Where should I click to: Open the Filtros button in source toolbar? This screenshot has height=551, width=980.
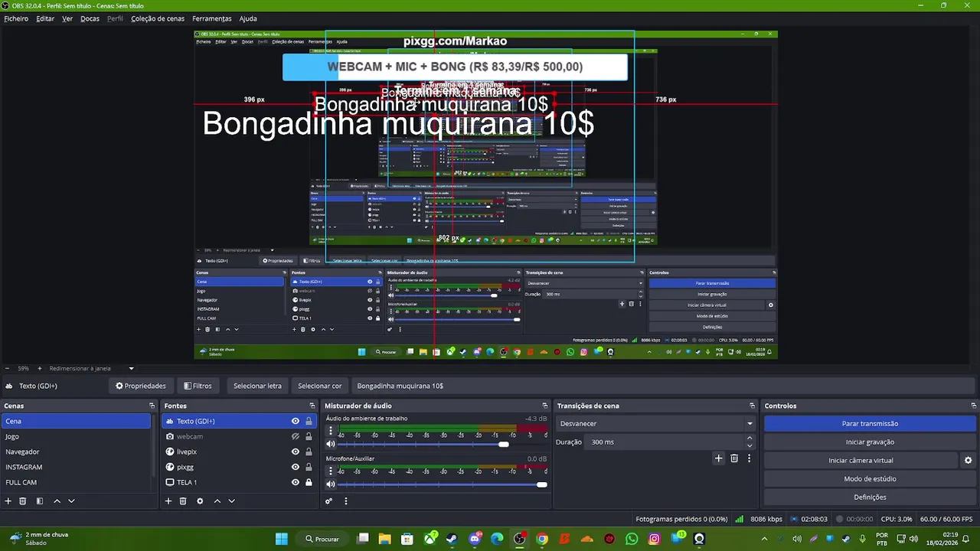coord(198,386)
